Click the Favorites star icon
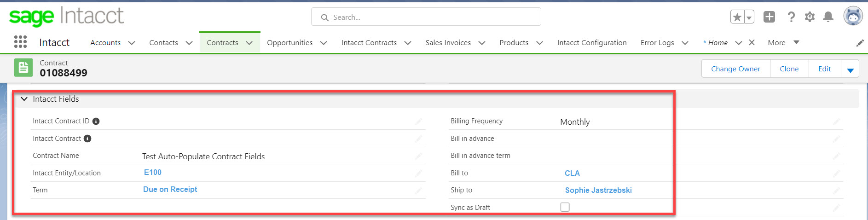Viewport: 868px width, 220px height. (x=737, y=17)
